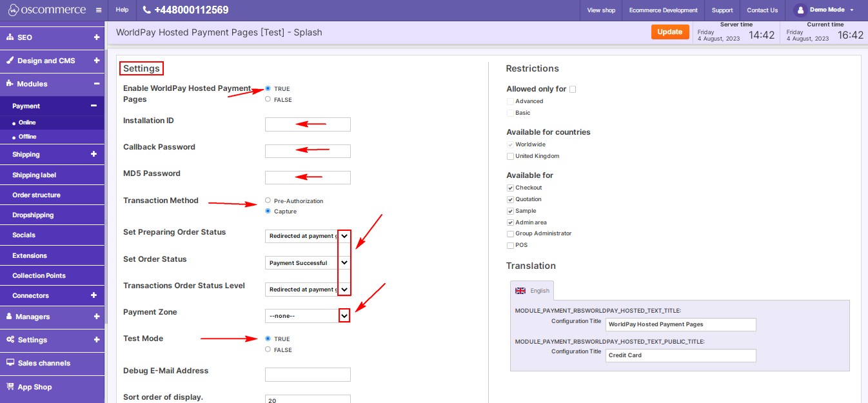Open the Payment Zone dropdown
The image size is (868, 403).
(344, 315)
